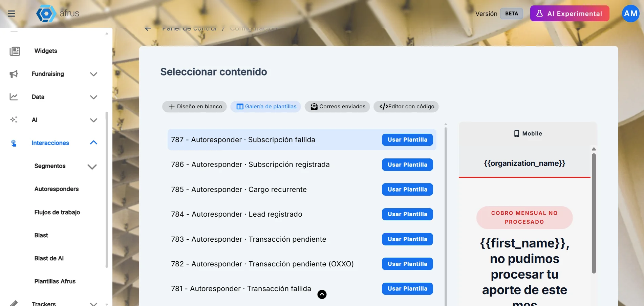644x306 pixels.
Task: Use template 785 Cargo recurrente
Action: 407,190
